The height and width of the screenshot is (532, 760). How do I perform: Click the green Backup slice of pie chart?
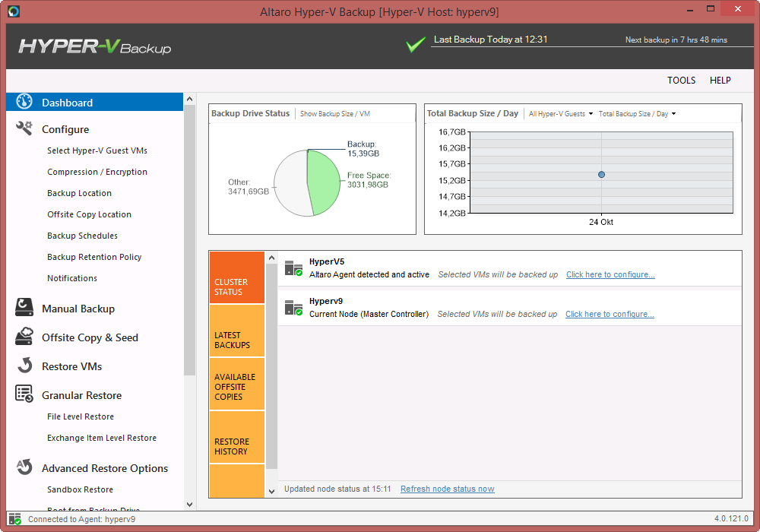(x=323, y=182)
